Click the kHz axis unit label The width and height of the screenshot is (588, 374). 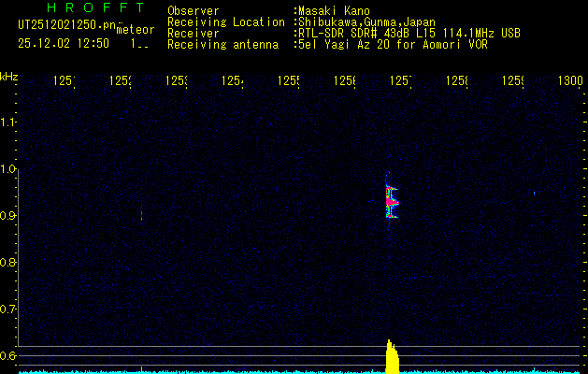point(8,77)
